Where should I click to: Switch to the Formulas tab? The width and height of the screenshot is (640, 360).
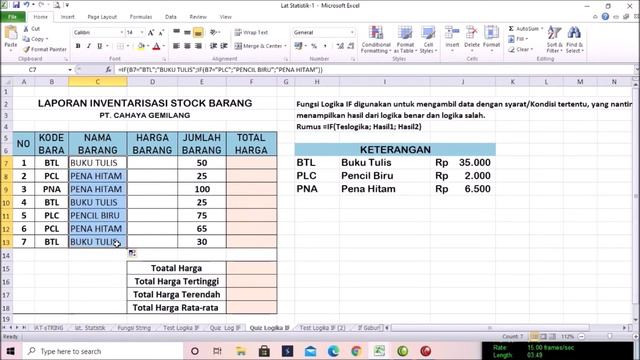(141, 17)
